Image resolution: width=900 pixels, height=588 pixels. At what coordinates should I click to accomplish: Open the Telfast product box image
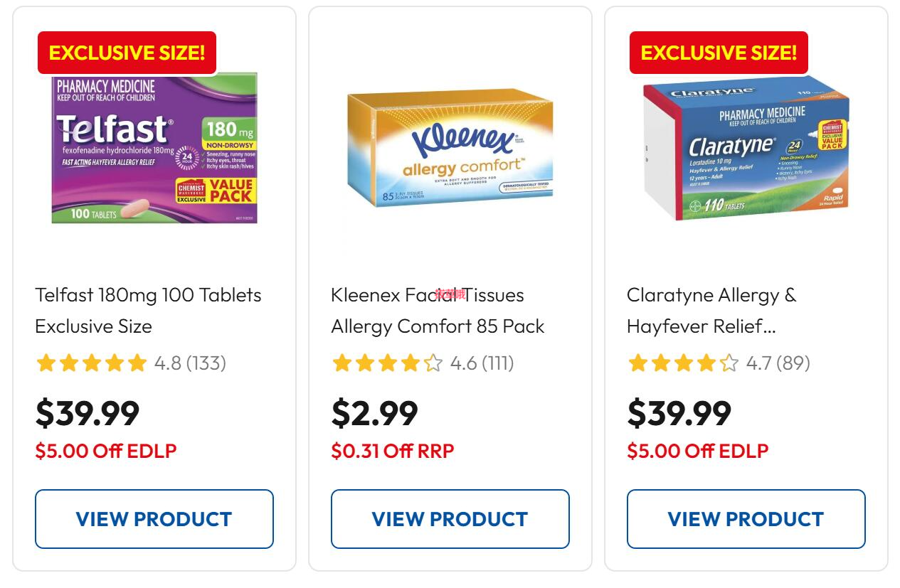[x=154, y=149]
